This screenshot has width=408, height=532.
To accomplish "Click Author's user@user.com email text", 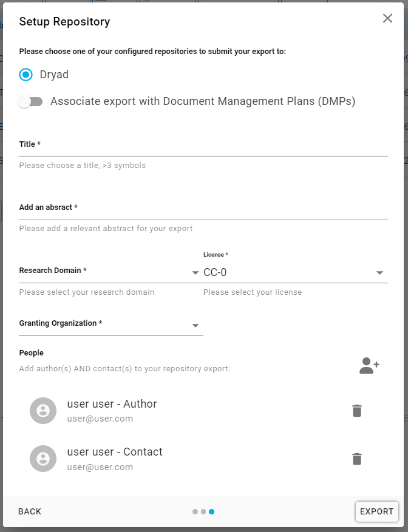I will coord(100,419).
